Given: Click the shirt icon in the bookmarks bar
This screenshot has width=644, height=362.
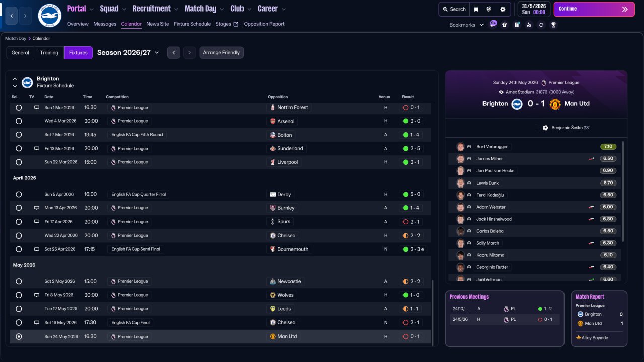Looking at the screenshot, I should click(x=505, y=25).
